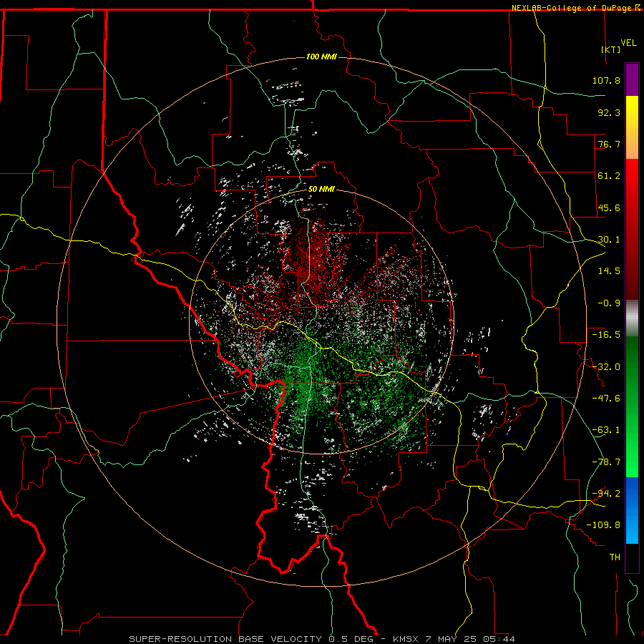Select the -47.6 velocity scale value

pyautogui.click(x=606, y=399)
